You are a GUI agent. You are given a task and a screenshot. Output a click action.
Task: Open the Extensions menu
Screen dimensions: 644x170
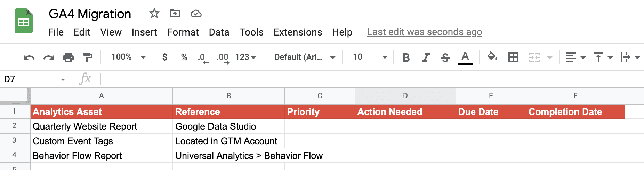pyautogui.click(x=298, y=32)
